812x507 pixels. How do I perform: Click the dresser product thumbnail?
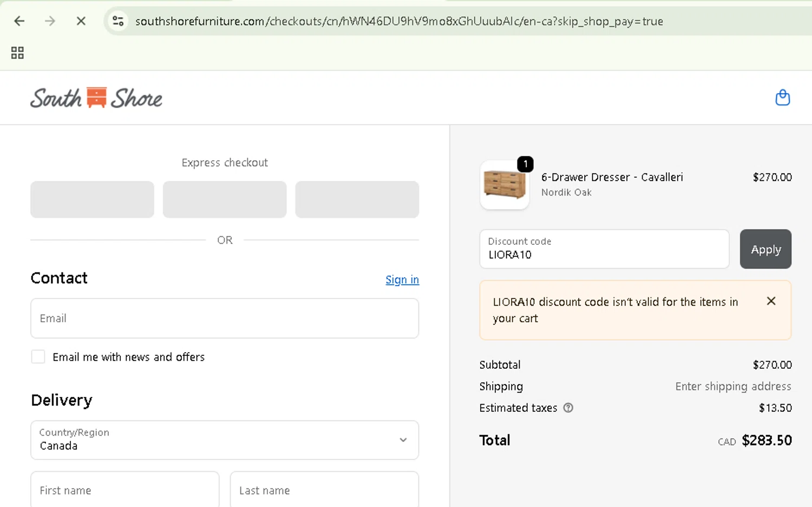[505, 185]
